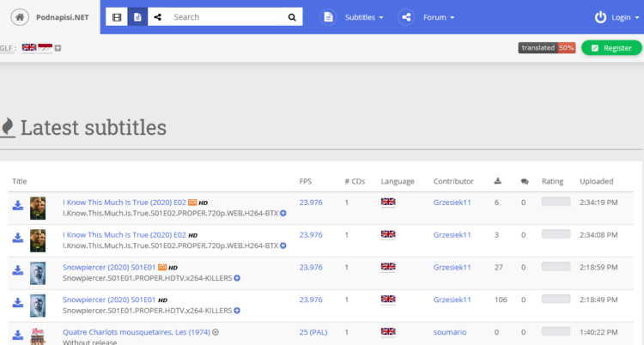Focus the Search input field

coord(225,17)
